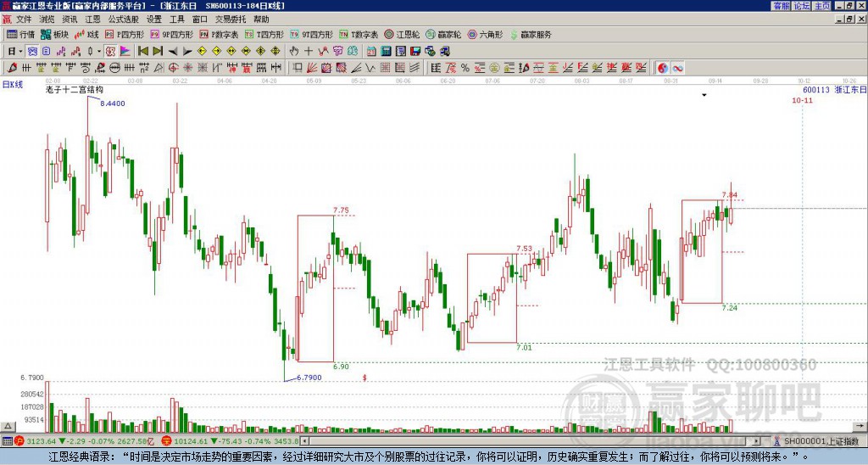Open the 六角形 tool
The width and height of the screenshot is (868, 465).
[x=485, y=34]
